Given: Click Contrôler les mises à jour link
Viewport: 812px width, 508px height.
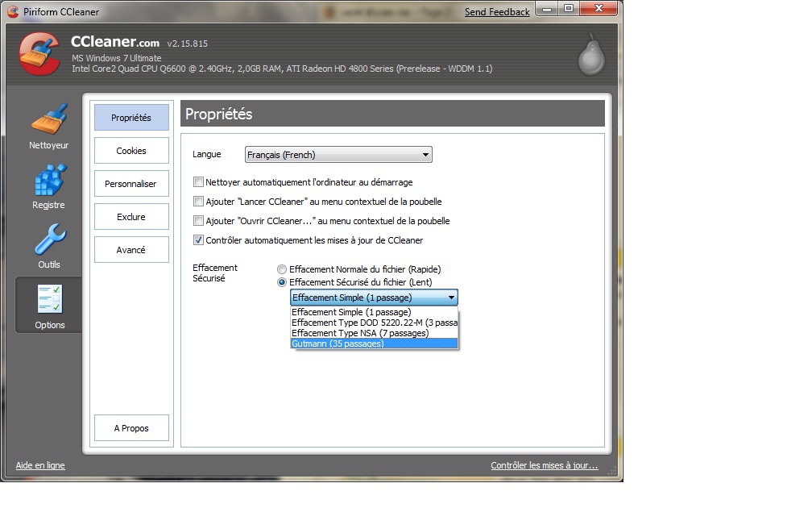Looking at the screenshot, I should point(545,465).
